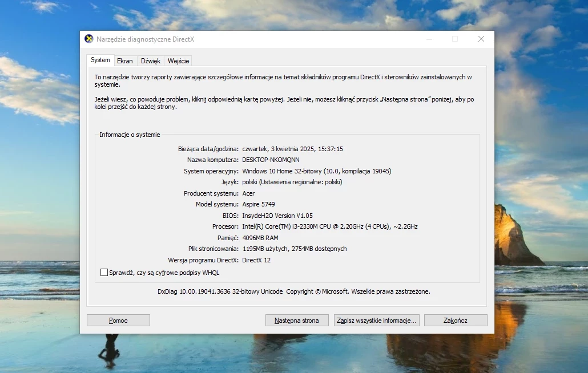
Task: Click the Zakończ button
Action: [x=456, y=321]
